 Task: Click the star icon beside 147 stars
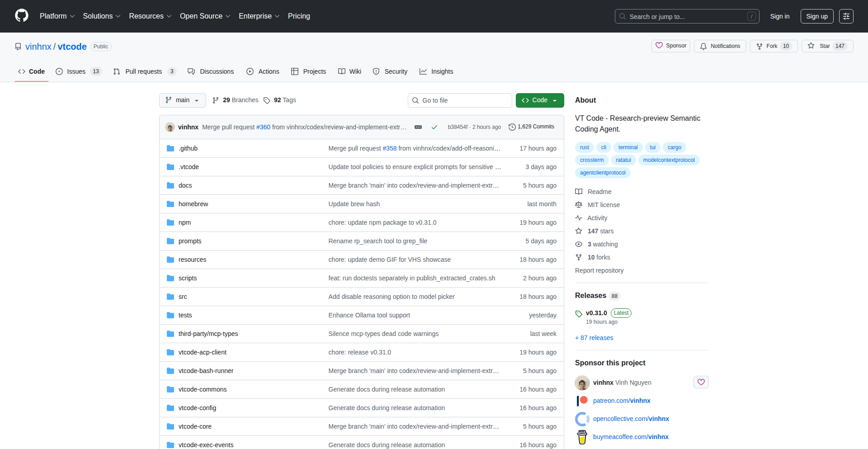[579, 231]
